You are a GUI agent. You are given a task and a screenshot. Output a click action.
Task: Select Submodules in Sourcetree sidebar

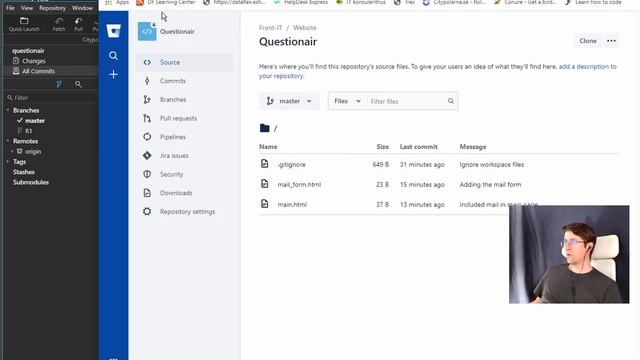click(31, 182)
